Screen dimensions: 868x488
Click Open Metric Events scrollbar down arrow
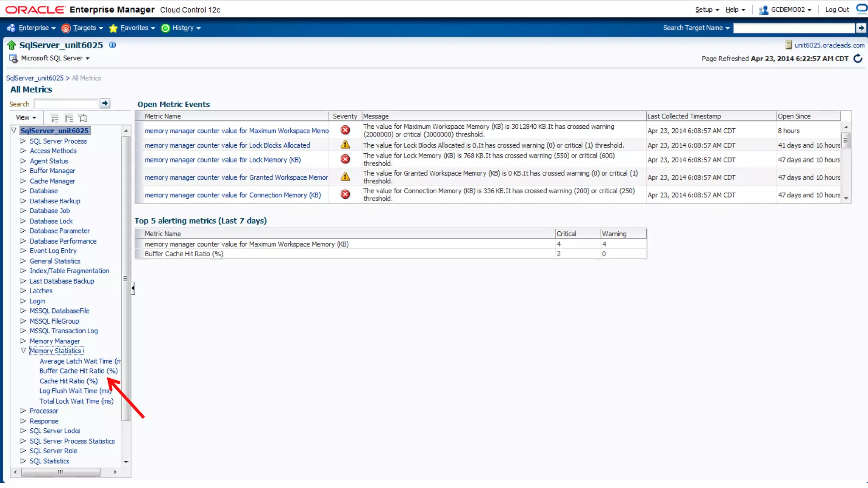coord(846,198)
